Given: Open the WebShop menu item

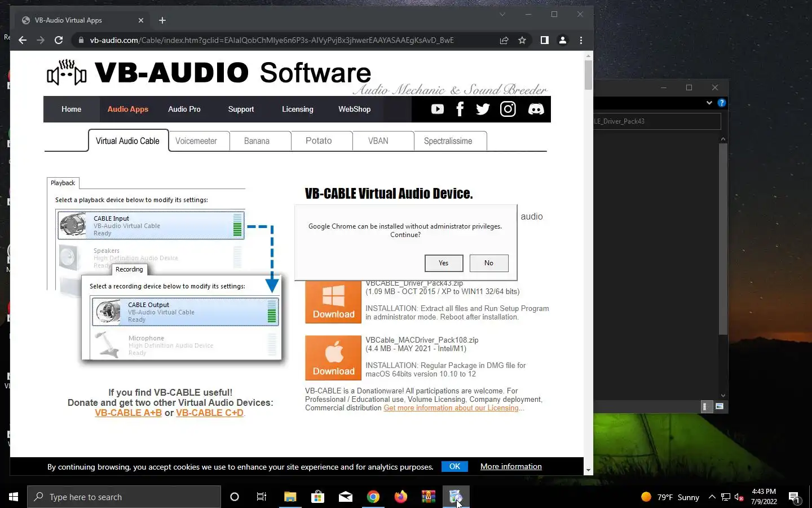Looking at the screenshot, I should coord(354,109).
